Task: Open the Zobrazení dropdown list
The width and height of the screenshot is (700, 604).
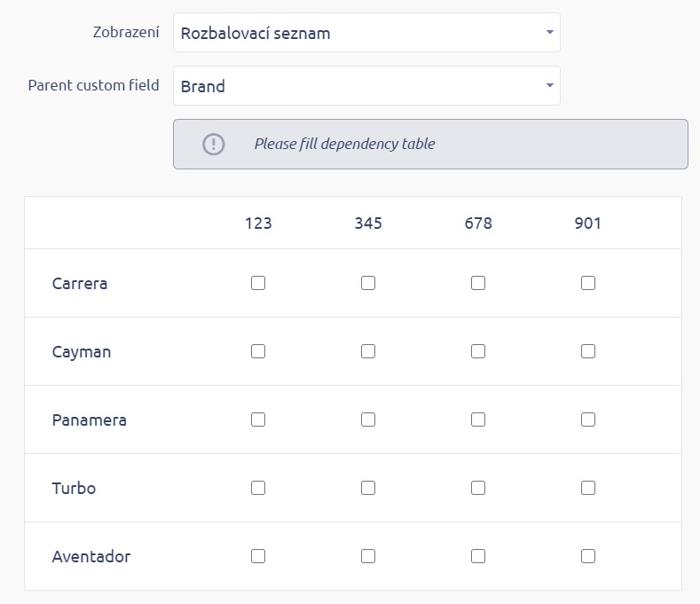Action: click(x=366, y=33)
